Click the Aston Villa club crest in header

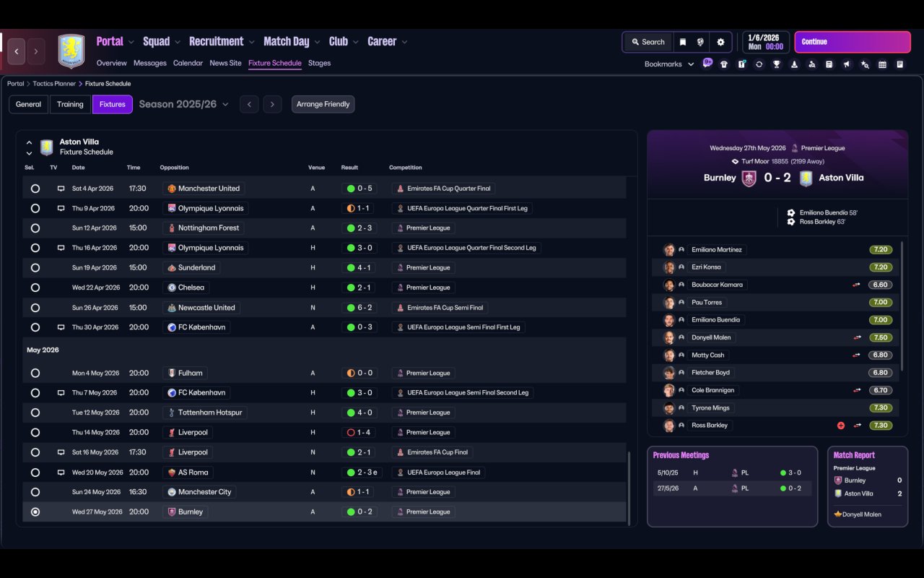point(71,51)
